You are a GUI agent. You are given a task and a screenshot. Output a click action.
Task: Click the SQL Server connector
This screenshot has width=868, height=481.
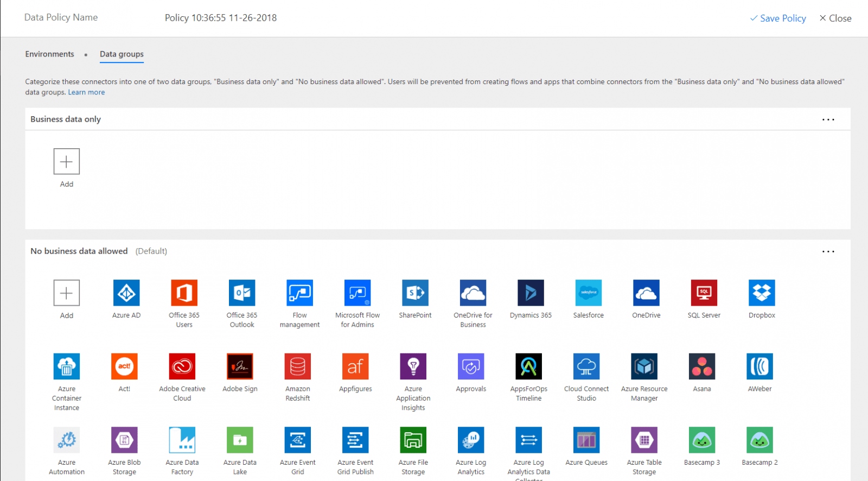coord(704,293)
